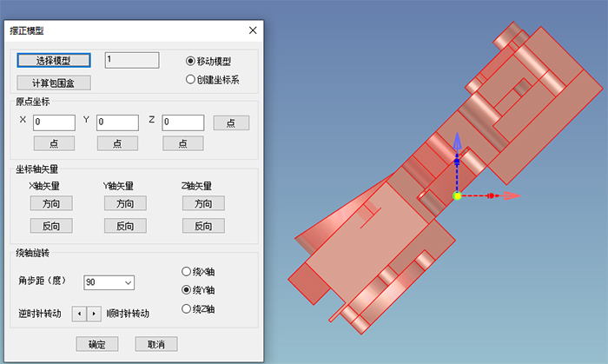
Task: Click 反向 under Z轴矢量
Action: point(203,226)
